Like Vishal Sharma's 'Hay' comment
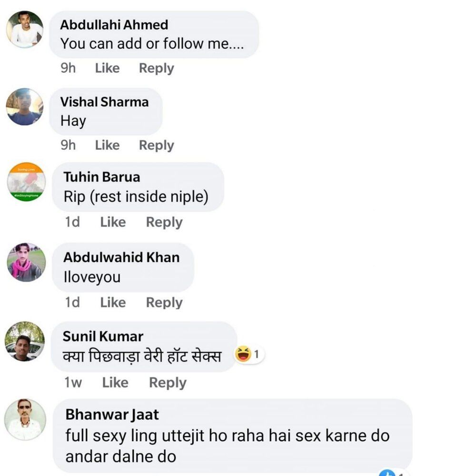Screen dimensions: 476x476 point(107,145)
